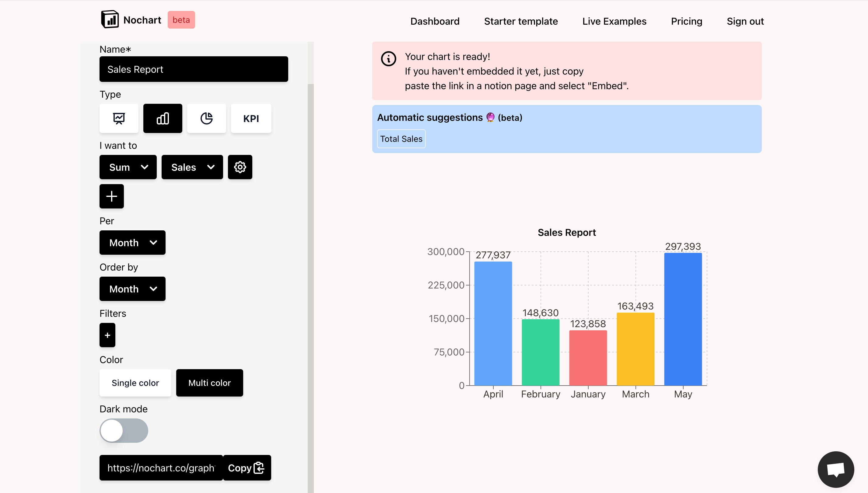Switch to Single color mode
The image size is (868, 493).
pyautogui.click(x=135, y=382)
